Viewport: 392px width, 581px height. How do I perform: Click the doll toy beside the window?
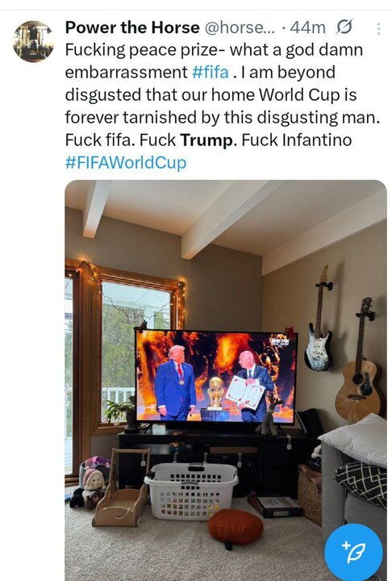pyautogui.click(x=93, y=488)
